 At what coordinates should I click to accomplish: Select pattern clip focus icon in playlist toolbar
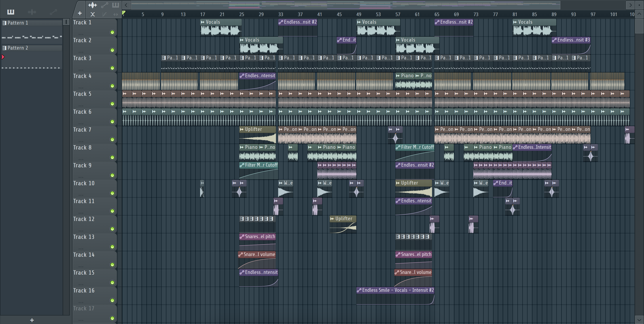click(116, 5)
